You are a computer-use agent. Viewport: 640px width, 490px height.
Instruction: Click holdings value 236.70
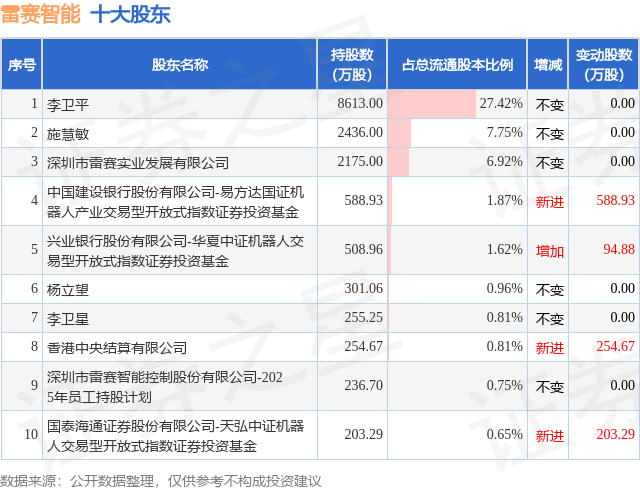(364, 385)
